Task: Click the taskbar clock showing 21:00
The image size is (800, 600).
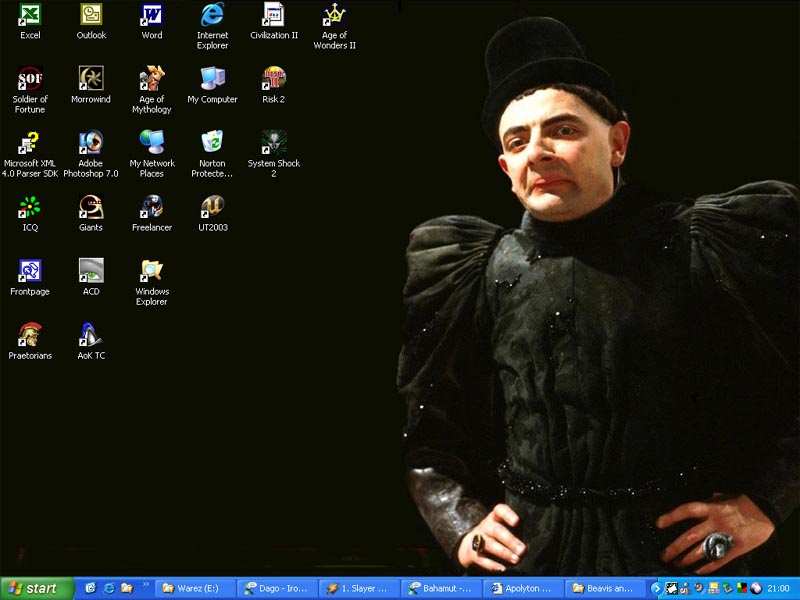Action: [779, 589]
